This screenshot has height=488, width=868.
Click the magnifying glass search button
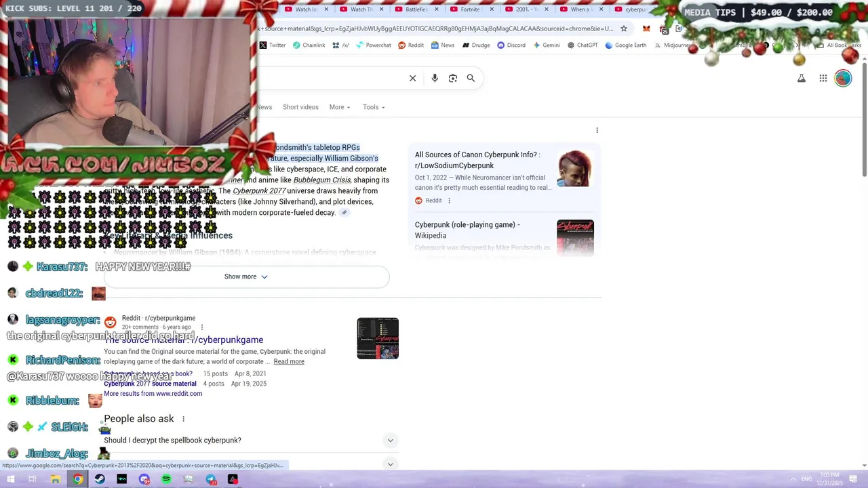[471, 78]
